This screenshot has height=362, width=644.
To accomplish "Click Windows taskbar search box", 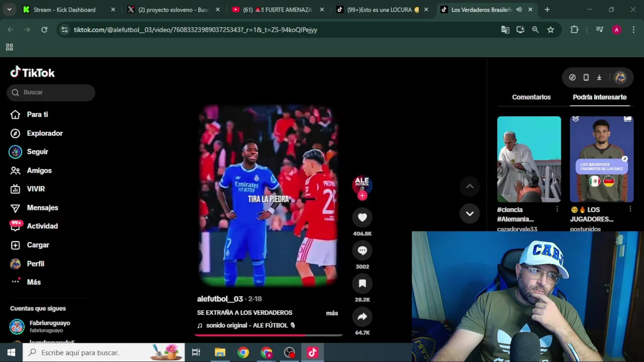I will pyautogui.click(x=104, y=352).
